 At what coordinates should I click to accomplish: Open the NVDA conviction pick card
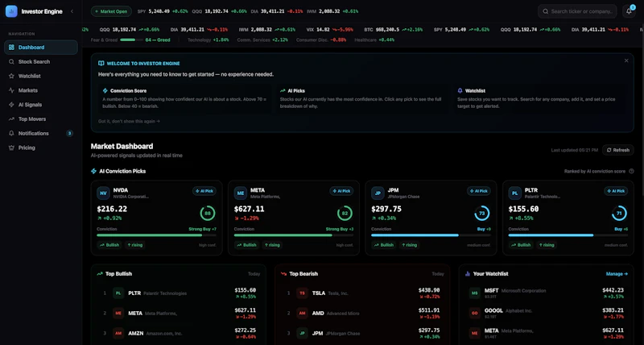click(156, 218)
